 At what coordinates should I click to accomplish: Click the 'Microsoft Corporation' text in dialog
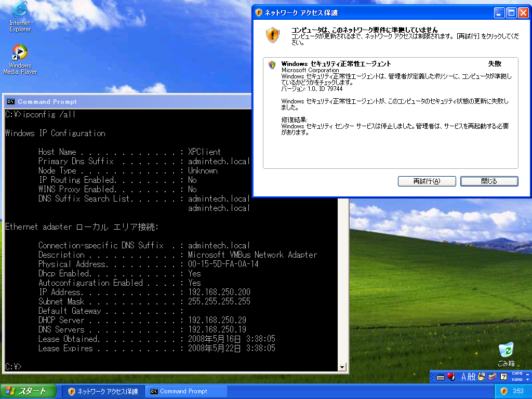(310, 70)
